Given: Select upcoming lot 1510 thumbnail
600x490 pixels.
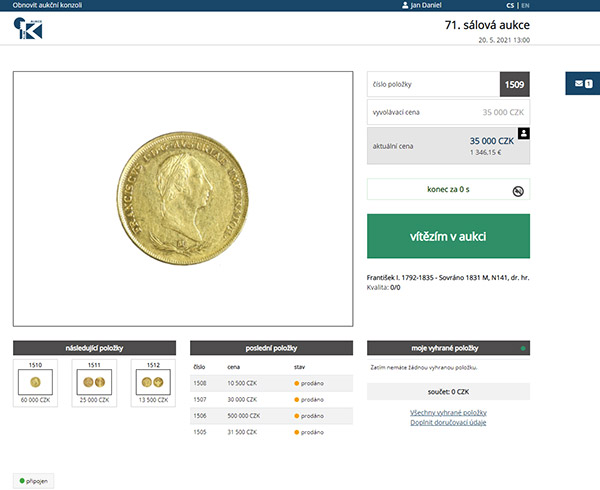Looking at the screenshot, I should pyautogui.click(x=37, y=383).
